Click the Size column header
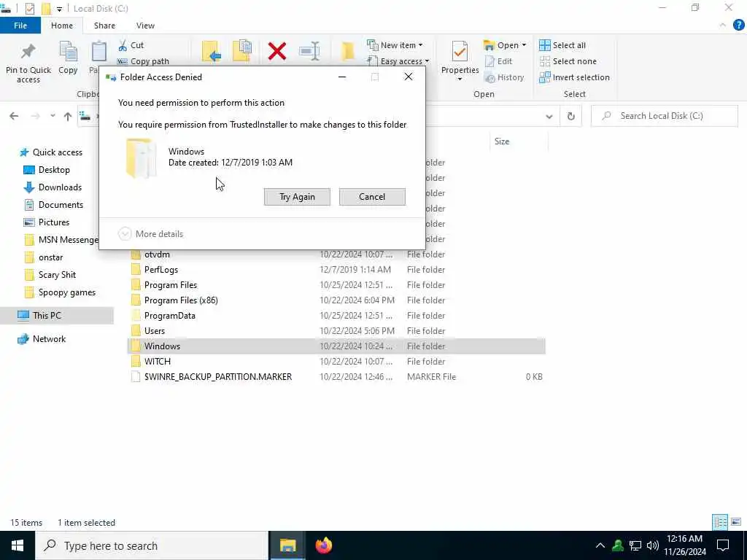The height and width of the screenshot is (560, 747). pyautogui.click(x=519, y=141)
